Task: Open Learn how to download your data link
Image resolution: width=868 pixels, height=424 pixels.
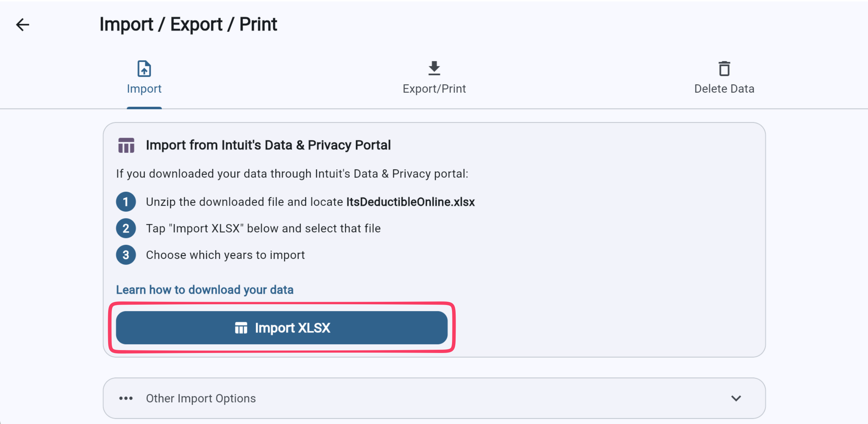Action: pyautogui.click(x=204, y=290)
